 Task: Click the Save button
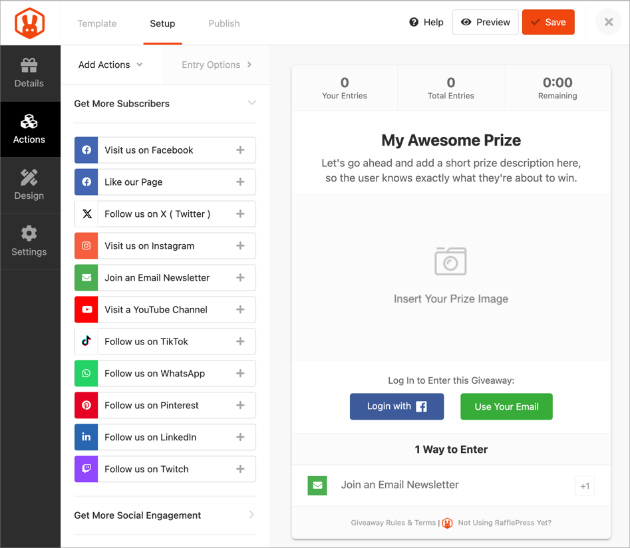548,22
